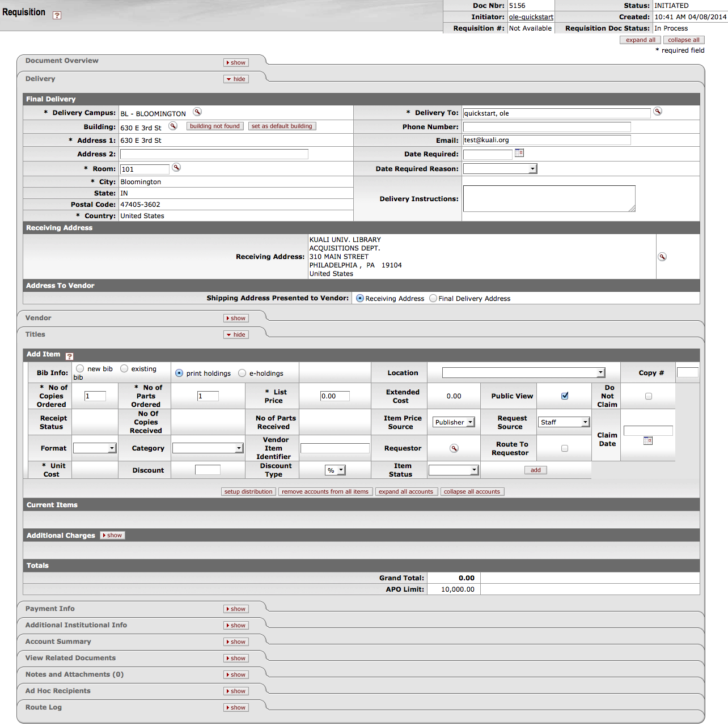Image resolution: width=728 pixels, height=726 pixels.
Task: Open Claim Date calendar picker
Action: tap(648, 441)
